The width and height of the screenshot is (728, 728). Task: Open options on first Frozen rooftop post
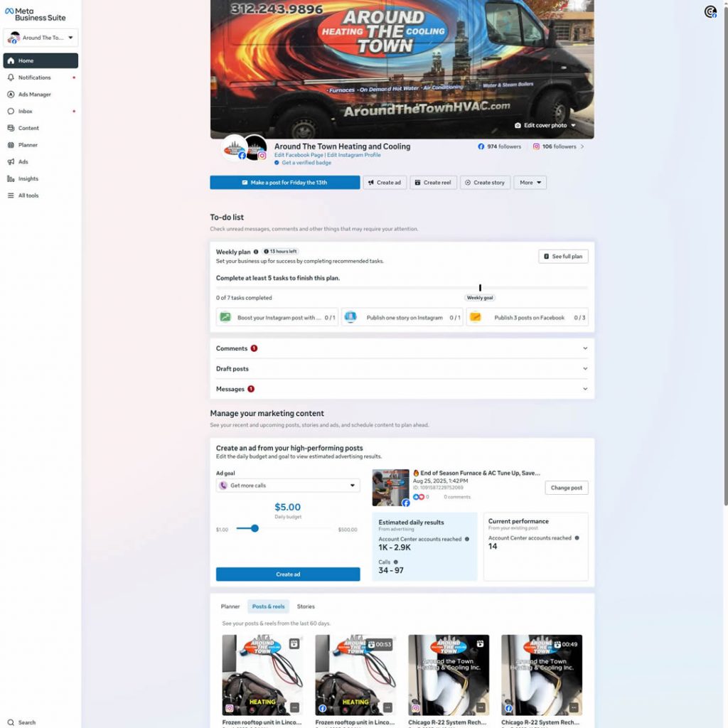point(294,708)
